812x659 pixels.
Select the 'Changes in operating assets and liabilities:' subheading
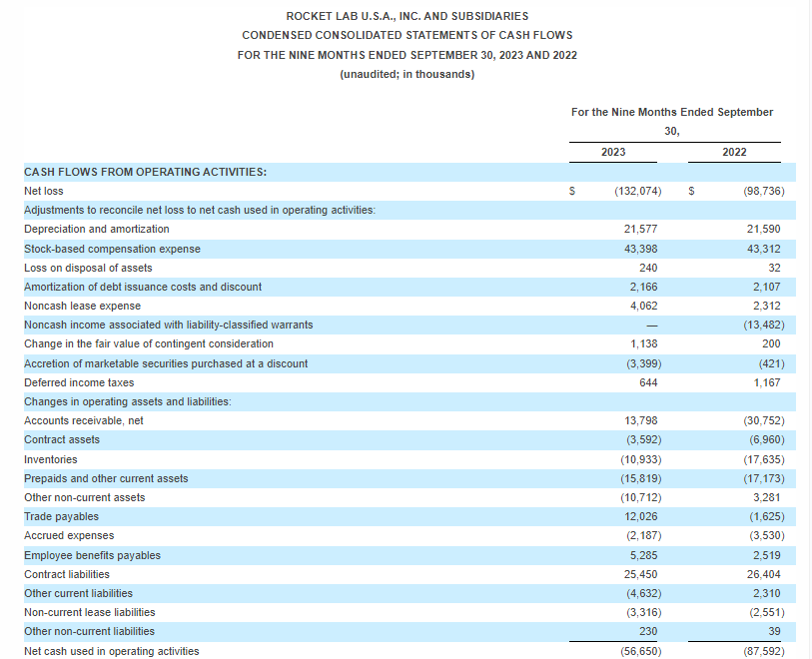(128, 401)
